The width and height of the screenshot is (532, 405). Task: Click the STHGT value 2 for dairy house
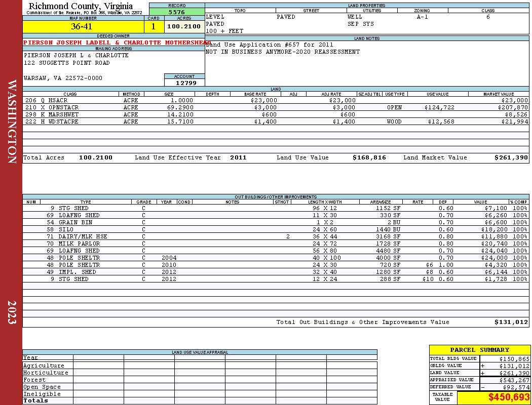click(x=288, y=236)
